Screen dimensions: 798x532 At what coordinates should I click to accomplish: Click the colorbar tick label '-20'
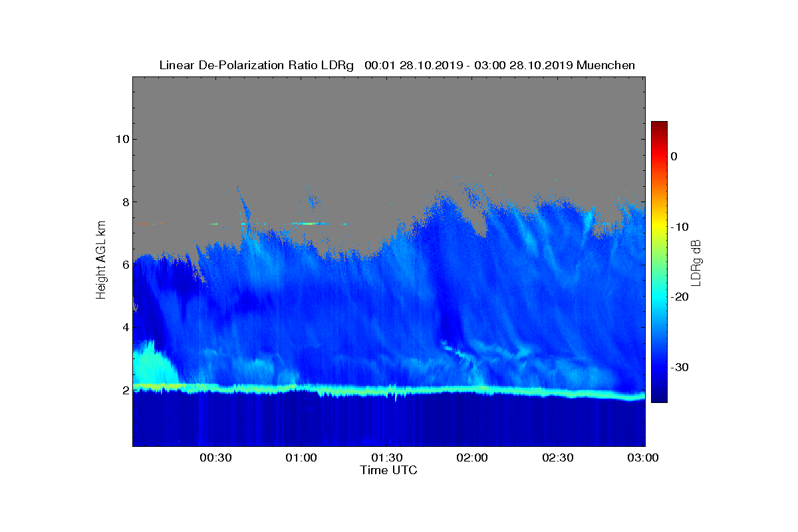(x=680, y=297)
